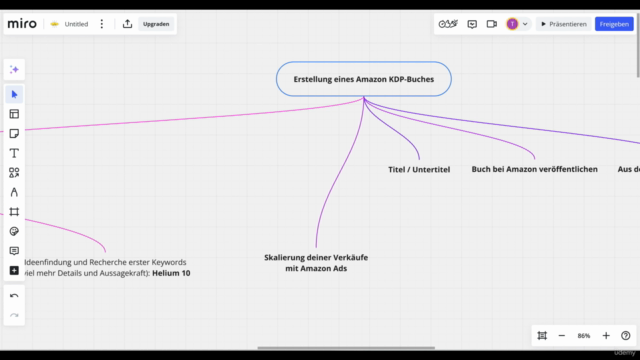Zoom in with the plus button
The width and height of the screenshot is (640, 360).
click(x=606, y=336)
